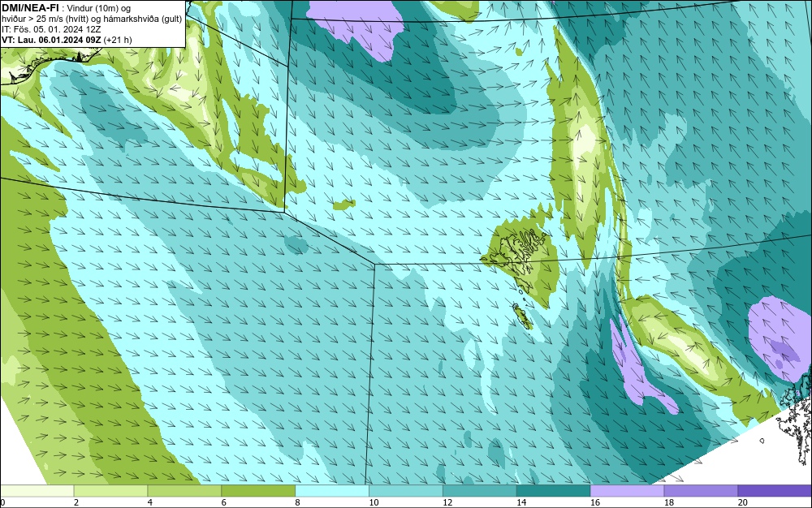This screenshot has width=812, height=508.
Task: Click the 'IT: Fös. 05. 01. 2024 12Z' line
Action: click(x=50, y=29)
